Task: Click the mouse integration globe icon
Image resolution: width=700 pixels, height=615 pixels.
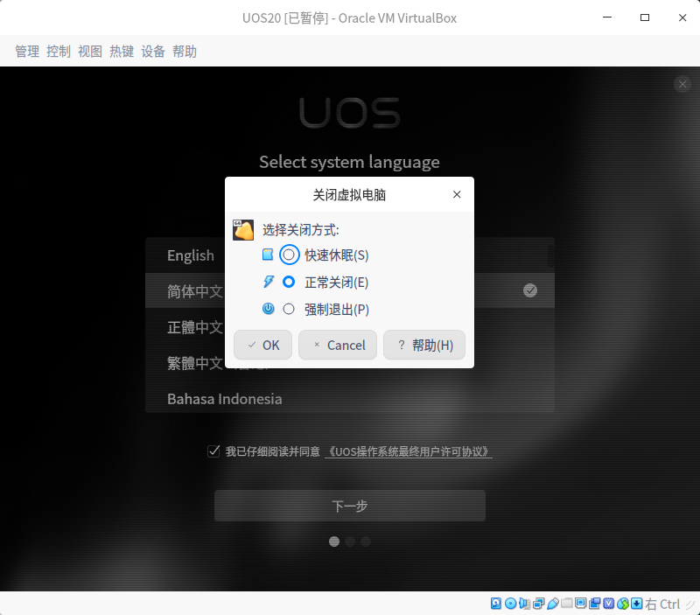Action: tap(623, 604)
